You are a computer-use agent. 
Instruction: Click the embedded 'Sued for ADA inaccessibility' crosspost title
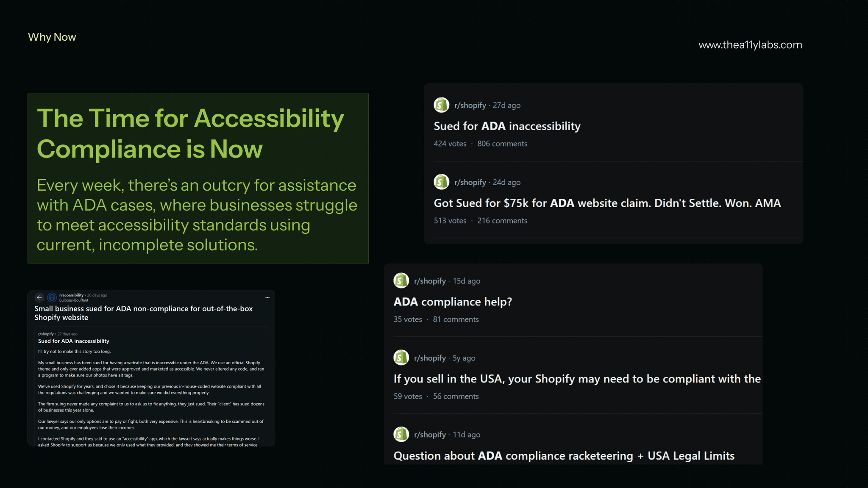[74, 341]
